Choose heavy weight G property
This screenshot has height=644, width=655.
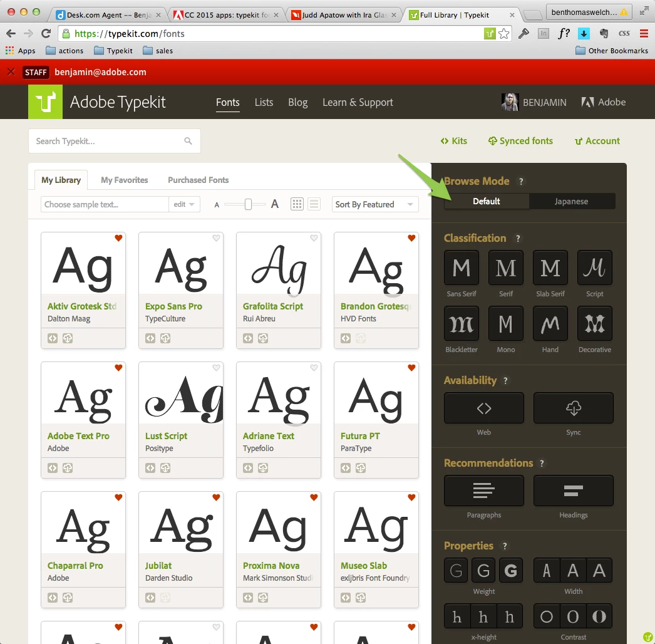511,570
